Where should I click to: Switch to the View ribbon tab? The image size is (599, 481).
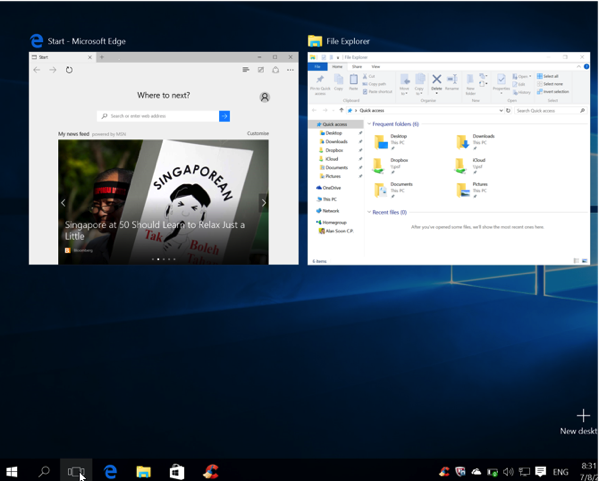coord(376,66)
